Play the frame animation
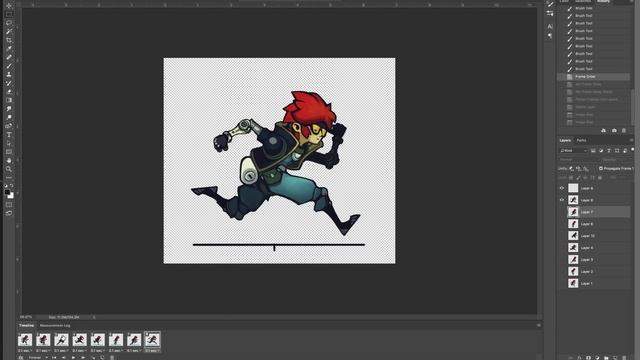This screenshot has height=360, width=640. (73, 358)
